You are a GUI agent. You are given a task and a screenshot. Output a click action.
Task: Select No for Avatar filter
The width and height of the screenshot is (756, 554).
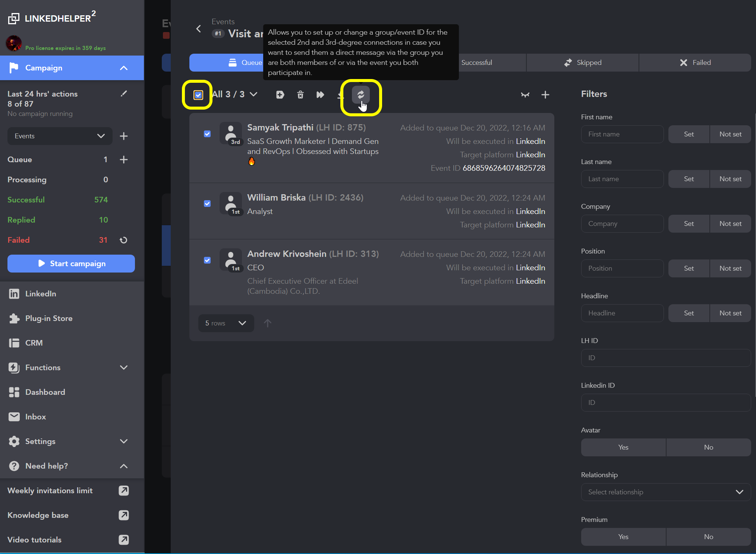(x=709, y=447)
